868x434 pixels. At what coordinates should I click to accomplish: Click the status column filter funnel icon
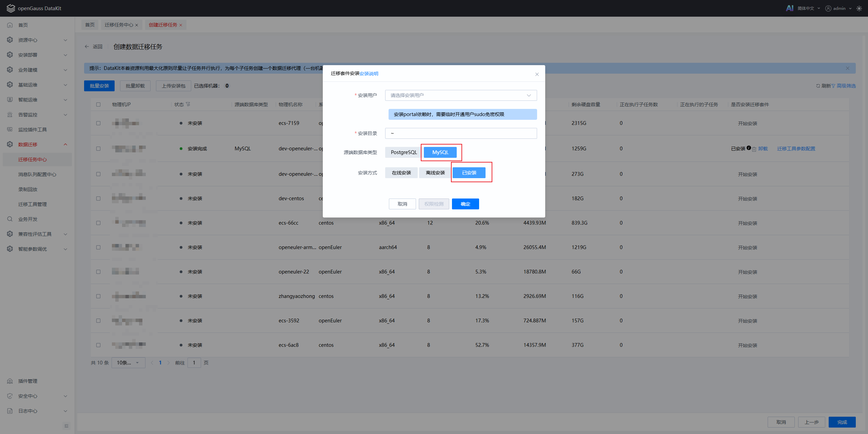pos(188,104)
